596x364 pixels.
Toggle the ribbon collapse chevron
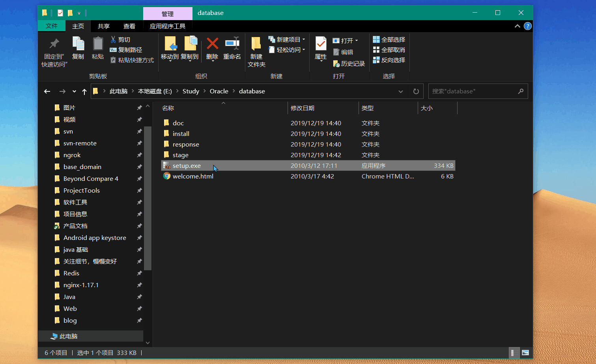(x=517, y=26)
